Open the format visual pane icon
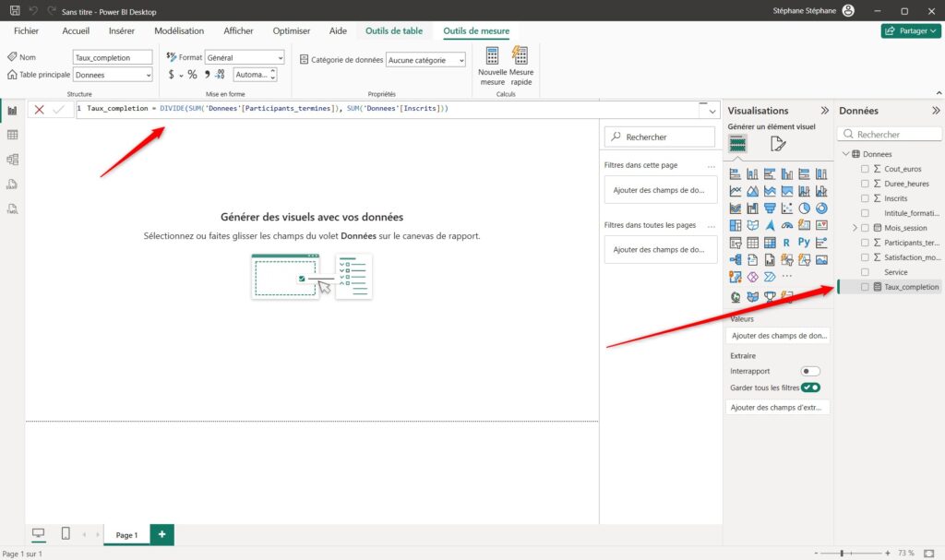This screenshot has height=560, width=945. point(777,144)
